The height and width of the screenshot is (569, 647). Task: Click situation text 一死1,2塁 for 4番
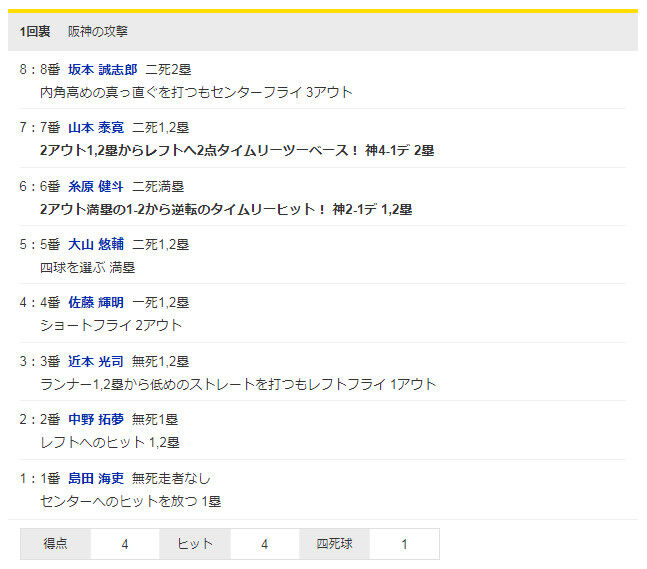coord(161,302)
